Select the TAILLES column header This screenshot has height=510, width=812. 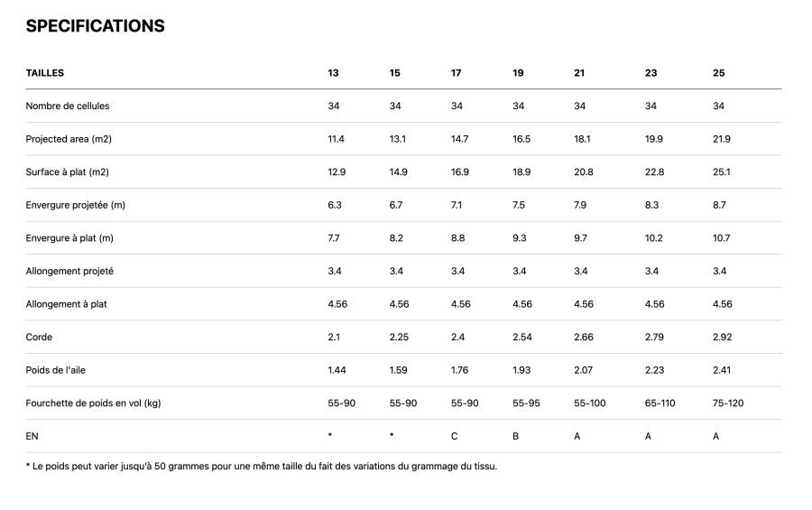pos(45,73)
